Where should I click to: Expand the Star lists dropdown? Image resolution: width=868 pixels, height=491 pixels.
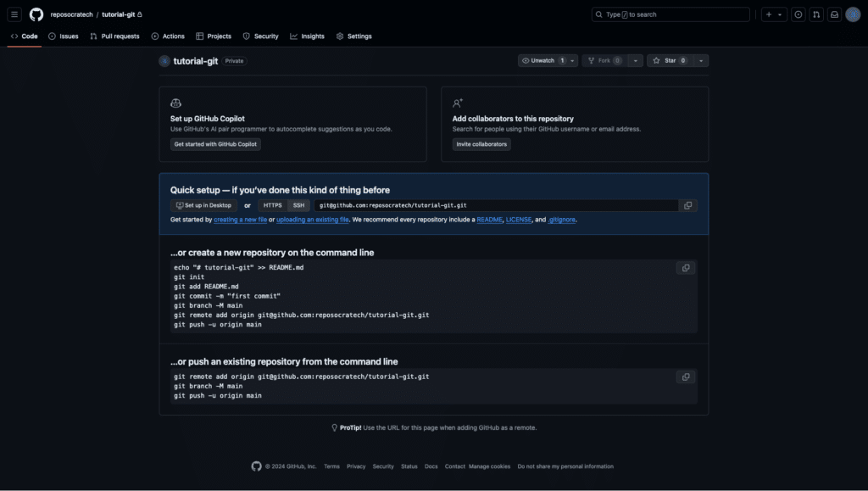pyautogui.click(x=701, y=60)
